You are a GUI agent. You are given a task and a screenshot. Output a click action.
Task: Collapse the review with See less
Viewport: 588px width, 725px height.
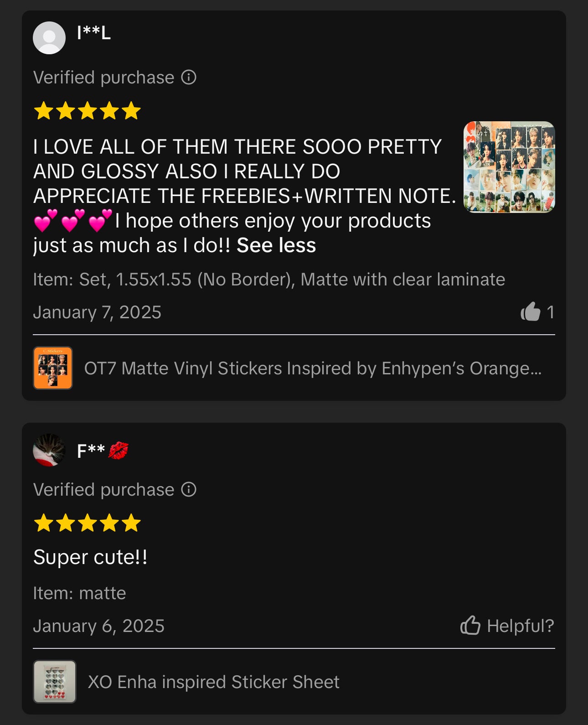coord(276,245)
